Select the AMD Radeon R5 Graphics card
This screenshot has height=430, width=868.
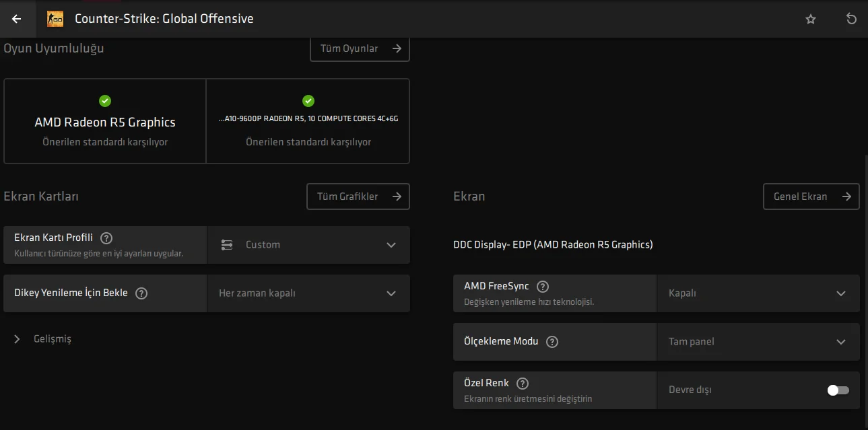[105, 122]
